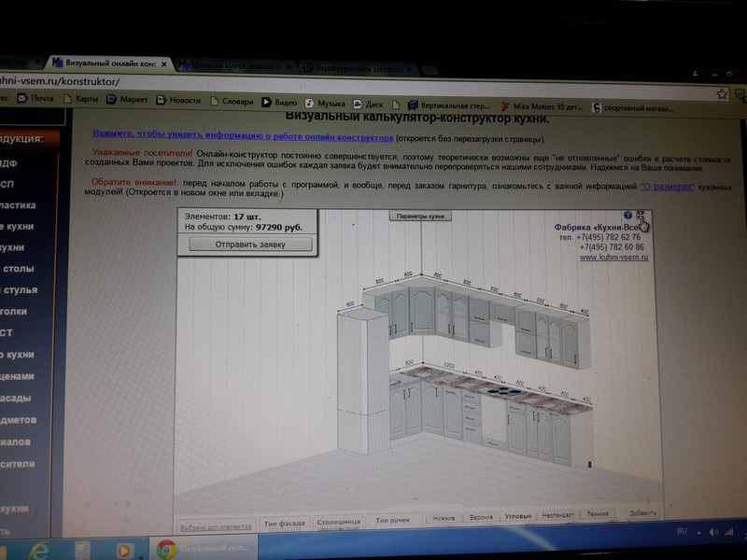Open the Музыка bookmark

tap(325, 103)
